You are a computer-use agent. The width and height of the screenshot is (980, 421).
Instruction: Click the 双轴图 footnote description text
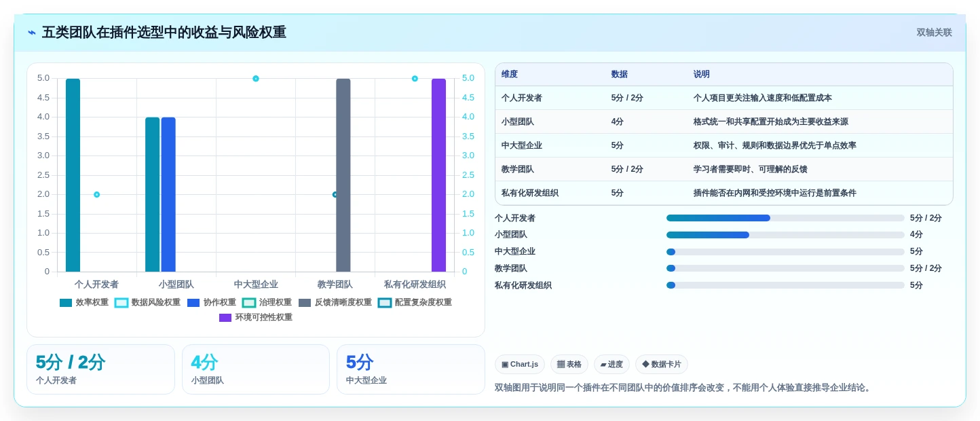coord(683,388)
